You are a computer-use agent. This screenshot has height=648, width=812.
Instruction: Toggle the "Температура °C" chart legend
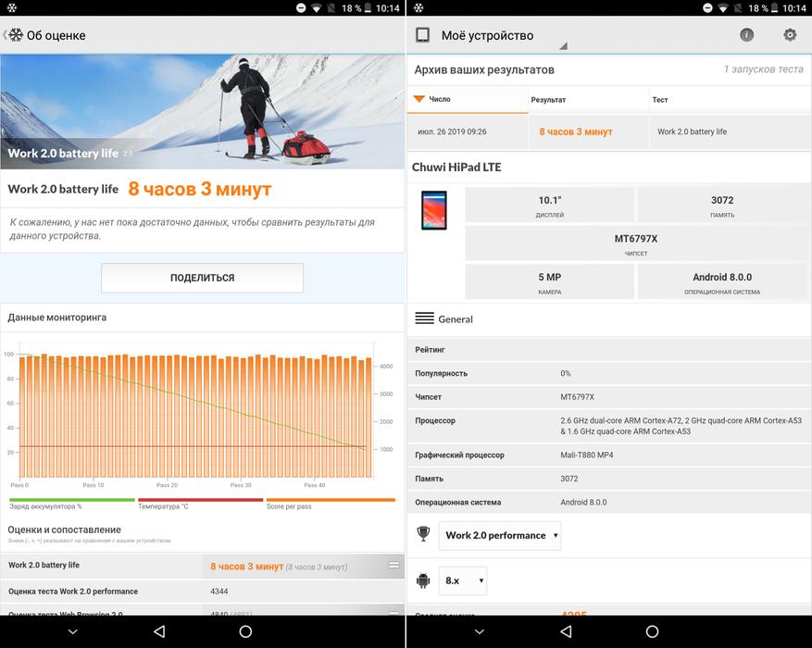click(199, 505)
